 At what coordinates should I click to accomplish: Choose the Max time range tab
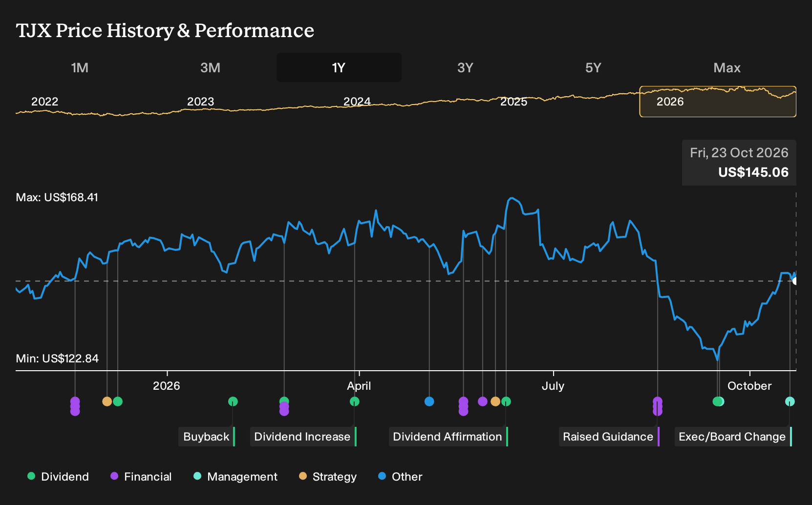727,67
